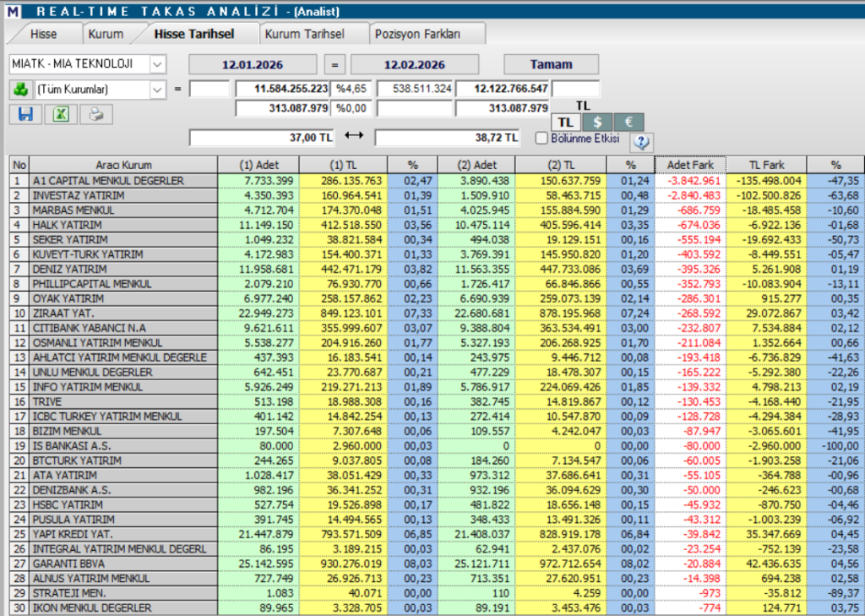The height and width of the screenshot is (616, 865).
Task: Select the INFO YATIRIM MENKUL row
Action: click(x=437, y=387)
